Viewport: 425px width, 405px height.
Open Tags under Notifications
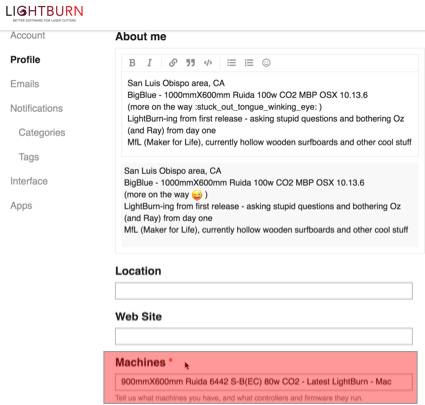29,157
